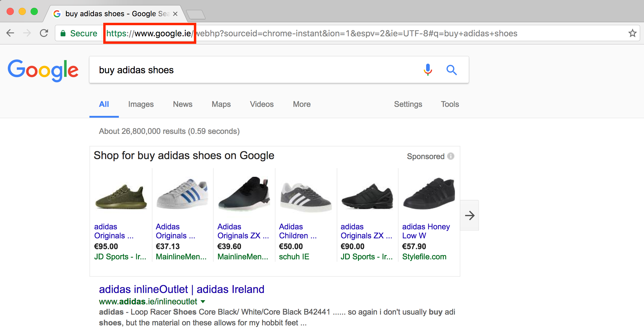Switch to Maps tab
Image resolution: width=644 pixels, height=335 pixels.
pyautogui.click(x=221, y=104)
